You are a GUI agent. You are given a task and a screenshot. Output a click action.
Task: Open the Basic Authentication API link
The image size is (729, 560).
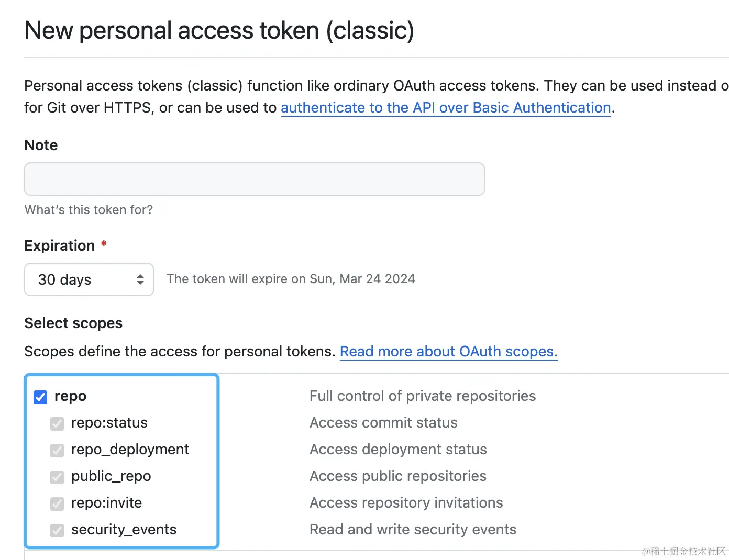(x=446, y=107)
